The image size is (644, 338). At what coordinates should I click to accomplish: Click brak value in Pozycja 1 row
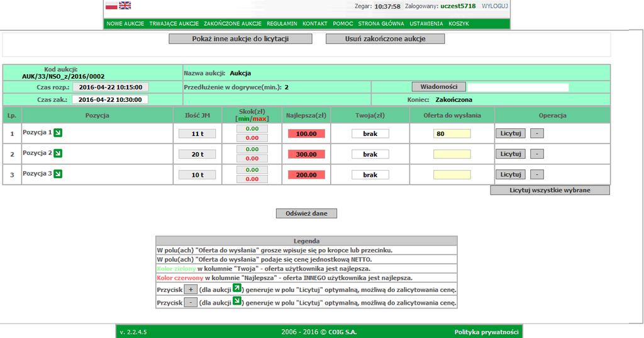370,133
